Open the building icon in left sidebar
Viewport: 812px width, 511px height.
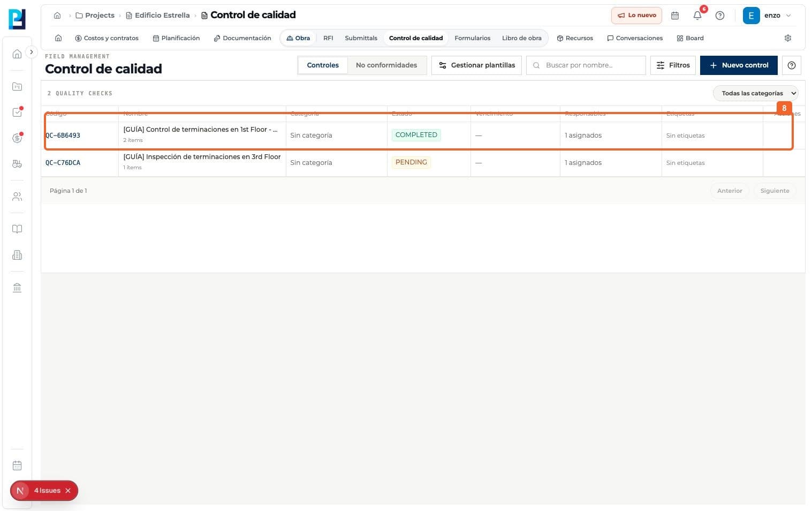coord(17,255)
